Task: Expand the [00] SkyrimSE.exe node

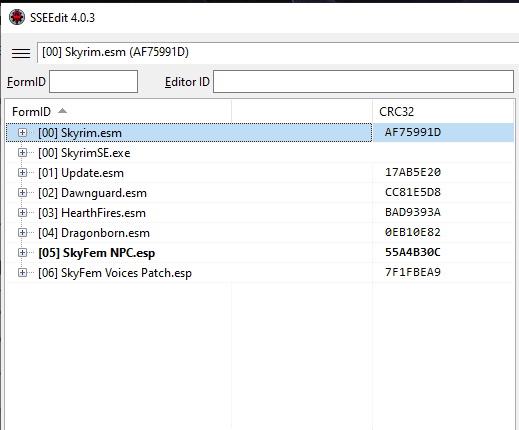Action: point(22,153)
